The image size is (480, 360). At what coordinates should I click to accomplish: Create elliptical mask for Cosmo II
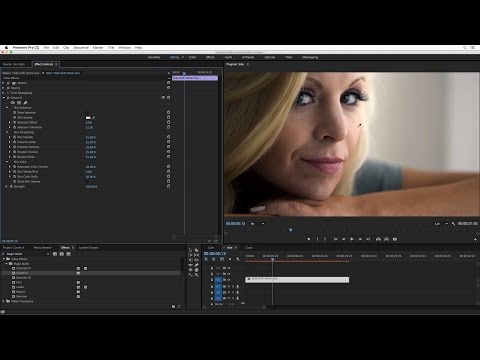pyautogui.click(x=13, y=103)
